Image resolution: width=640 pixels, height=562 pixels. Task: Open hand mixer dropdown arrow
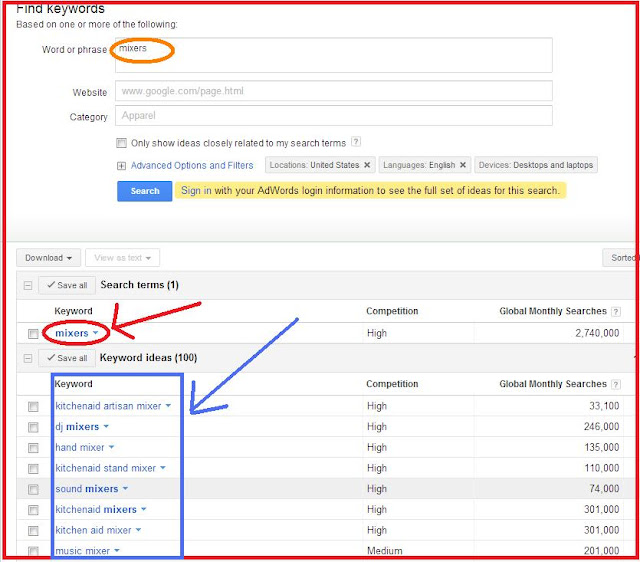tap(111, 447)
